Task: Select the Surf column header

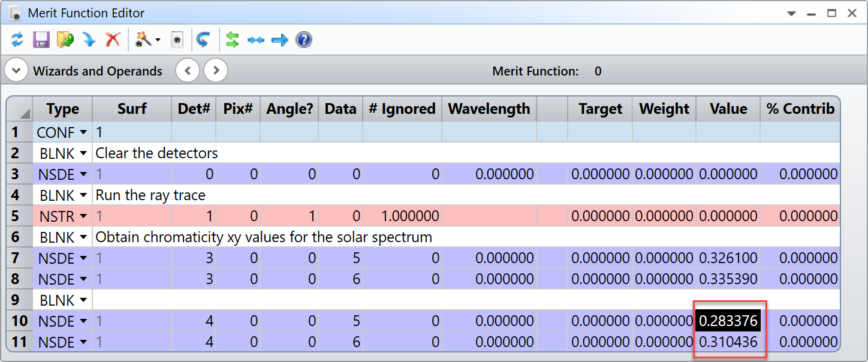Action: (x=132, y=108)
